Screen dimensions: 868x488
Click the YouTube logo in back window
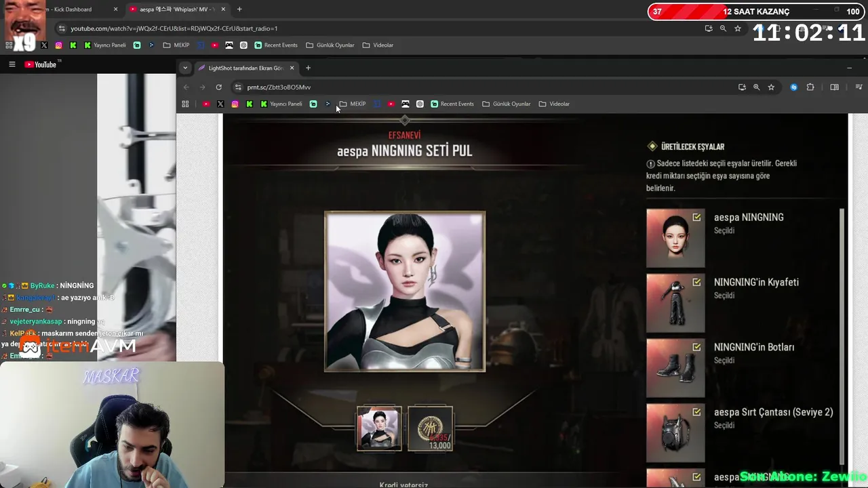coord(41,64)
